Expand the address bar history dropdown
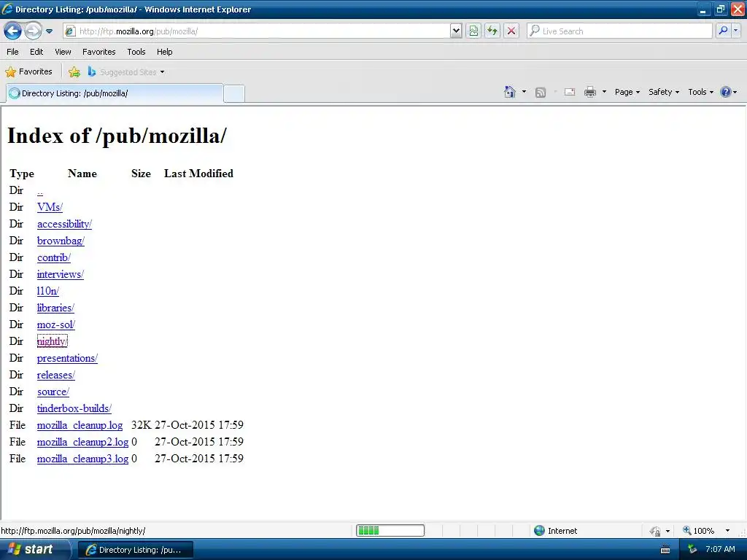 456,31
